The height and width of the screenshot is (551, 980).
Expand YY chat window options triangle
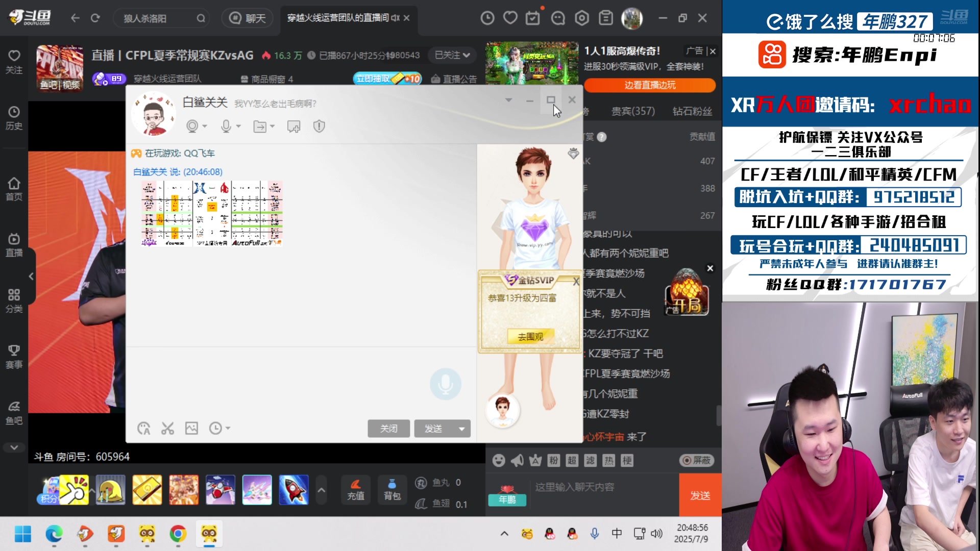click(508, 100)
